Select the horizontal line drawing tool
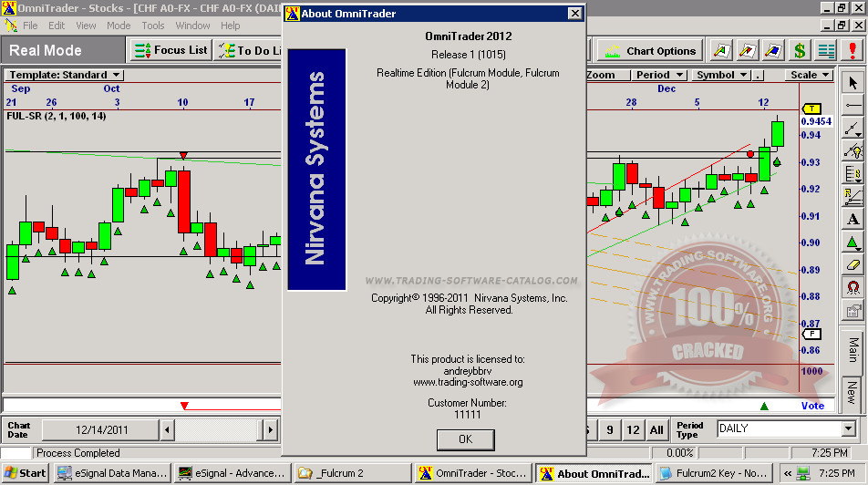868x485 pixels. click(852, 106)
